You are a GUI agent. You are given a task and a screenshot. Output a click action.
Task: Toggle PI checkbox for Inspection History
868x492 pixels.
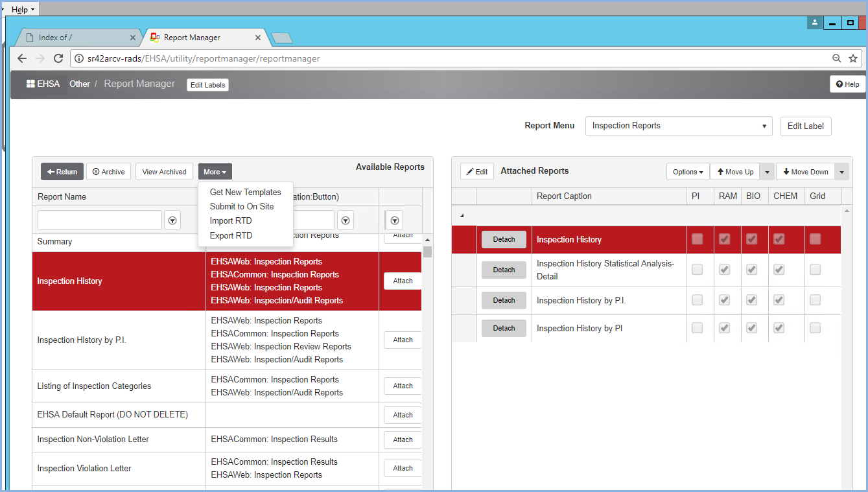(697, 239)
